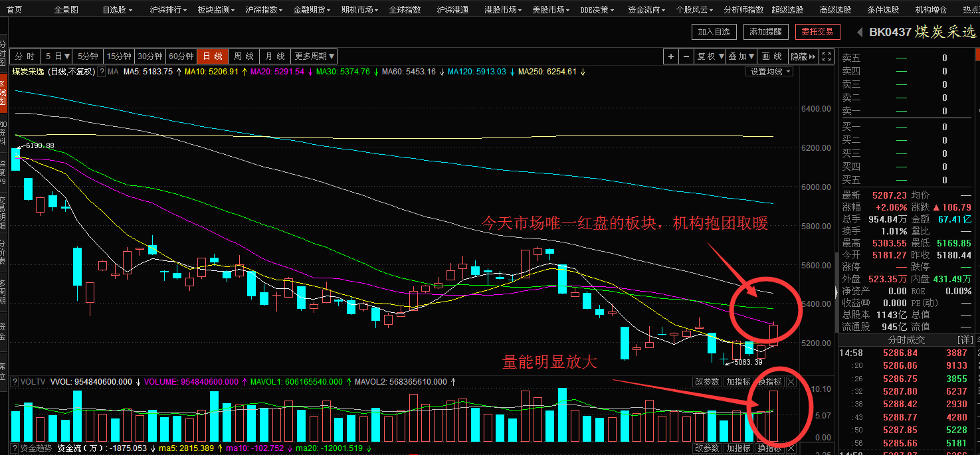
Task: Expand the 板块监测 menu
Action: click(x=216, y=10)
